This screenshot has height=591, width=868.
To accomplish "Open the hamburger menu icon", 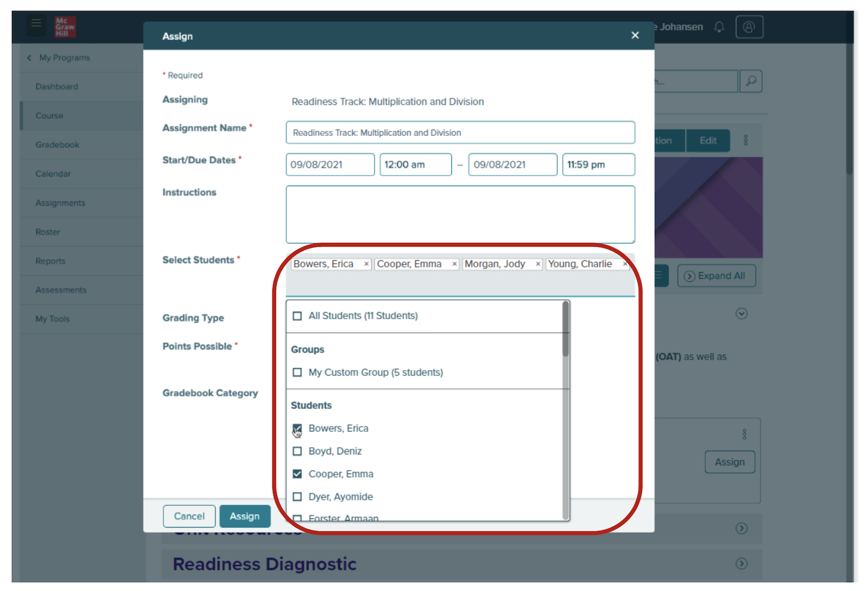I will (36, 23).
